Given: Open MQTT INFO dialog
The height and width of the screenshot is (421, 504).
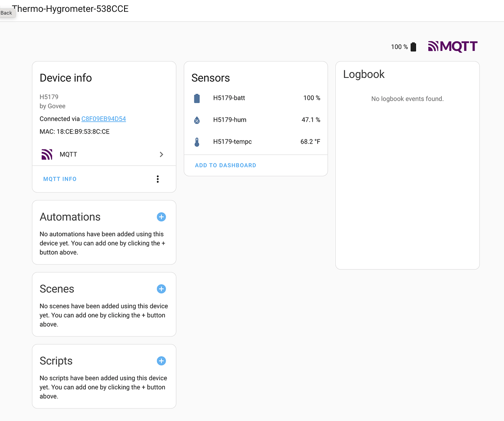Looking at the screenshot, I should [60, 179].
